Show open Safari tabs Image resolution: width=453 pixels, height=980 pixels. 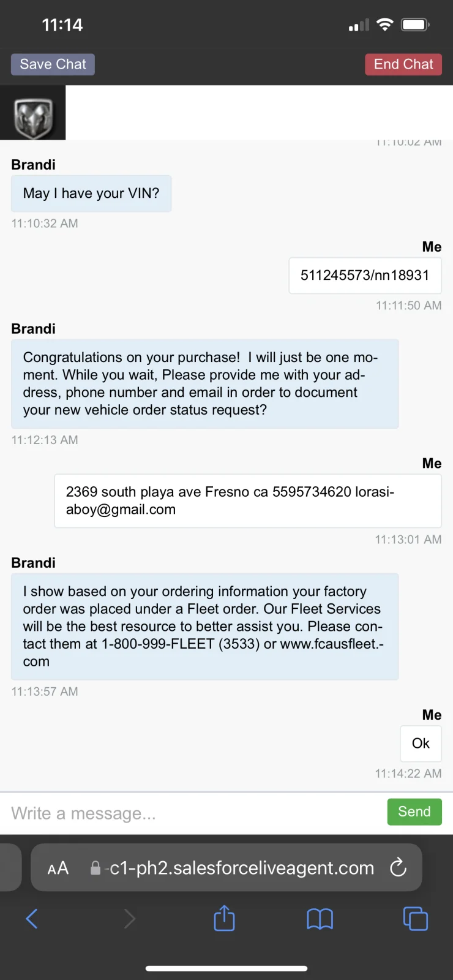pyautogui.click(x=415, y=918)
